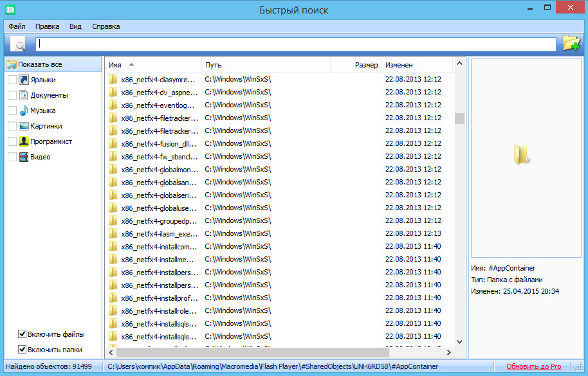Image resolution: width=588 pixels, height=376 pixels.
Task: Click folder icon of x86_netfx4-installrole… row
Action: (x=113, y=310)
